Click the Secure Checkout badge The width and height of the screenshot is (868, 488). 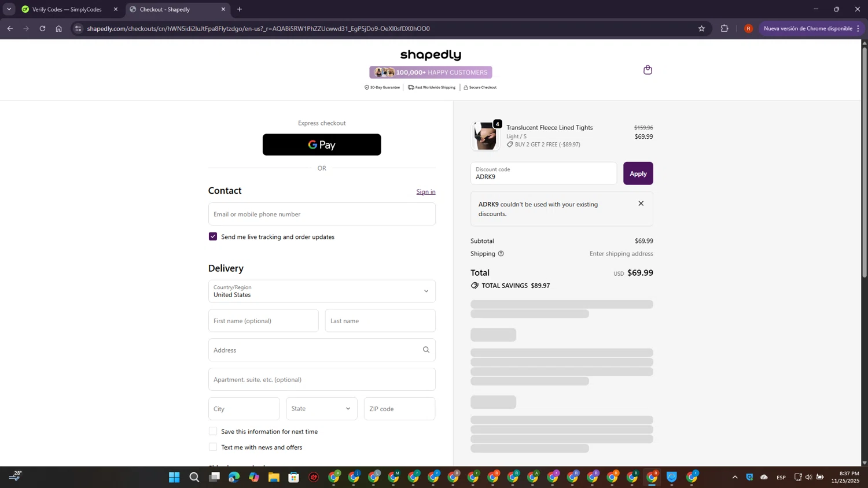click(x=480, y=87)
